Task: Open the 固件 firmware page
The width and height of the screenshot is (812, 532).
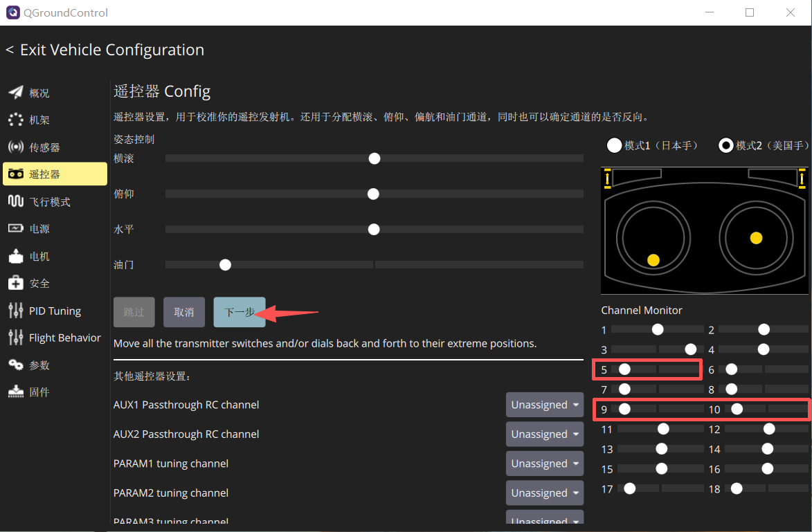Action: [x=55, y=392]
